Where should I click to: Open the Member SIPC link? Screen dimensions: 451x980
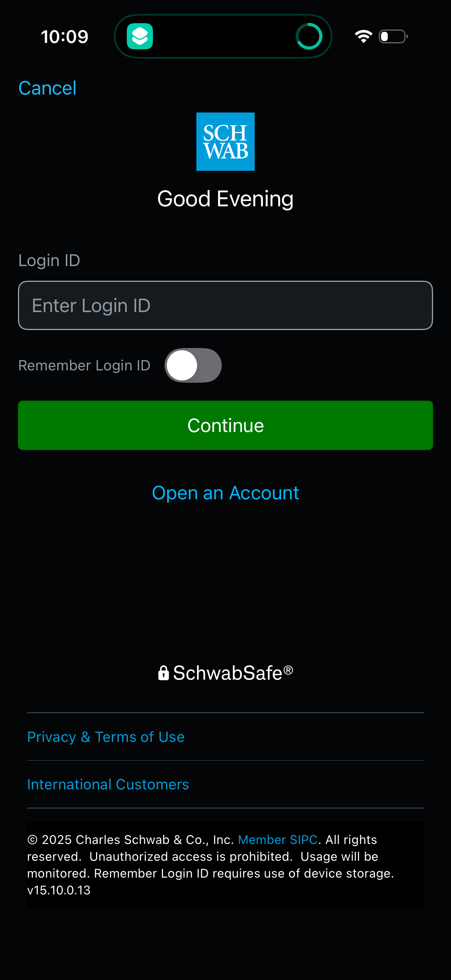tap(277, 839)
